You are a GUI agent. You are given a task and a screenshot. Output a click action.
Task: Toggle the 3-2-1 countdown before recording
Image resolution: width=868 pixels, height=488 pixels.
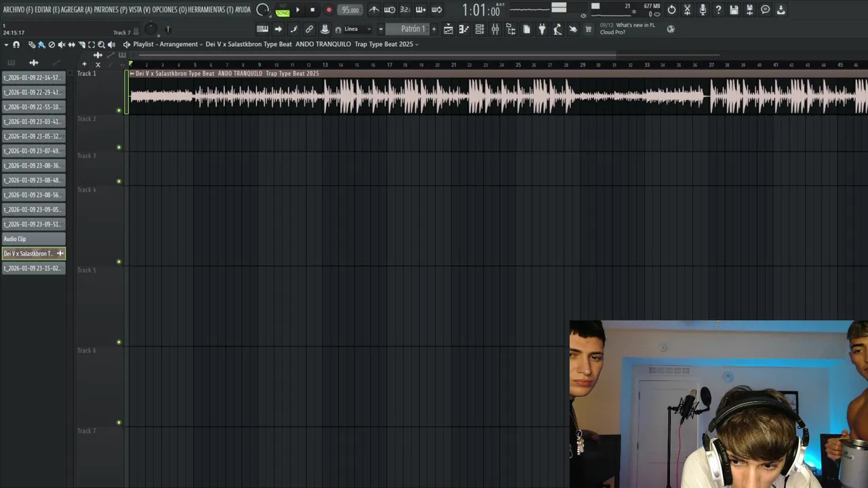click(x=405, y=9)
